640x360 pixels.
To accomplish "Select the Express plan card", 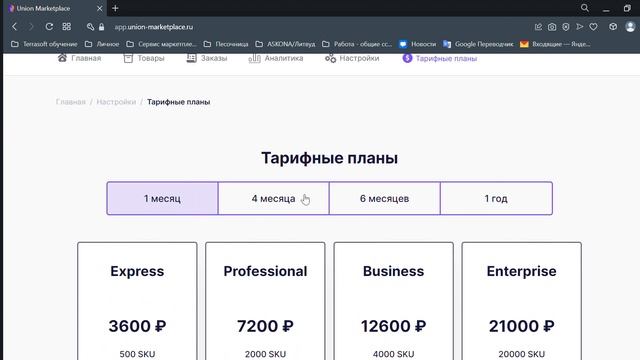I will point(137,301).
